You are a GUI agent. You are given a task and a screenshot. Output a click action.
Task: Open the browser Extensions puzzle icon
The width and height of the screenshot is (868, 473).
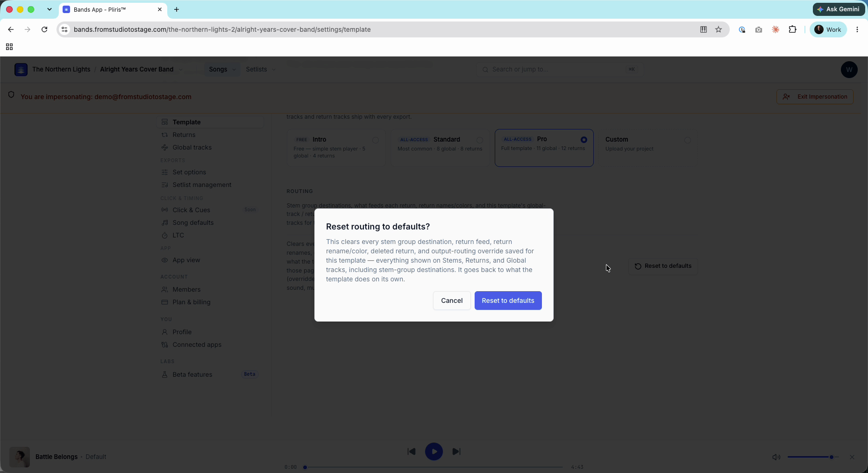pyautogui.click(x=793, y=29)
